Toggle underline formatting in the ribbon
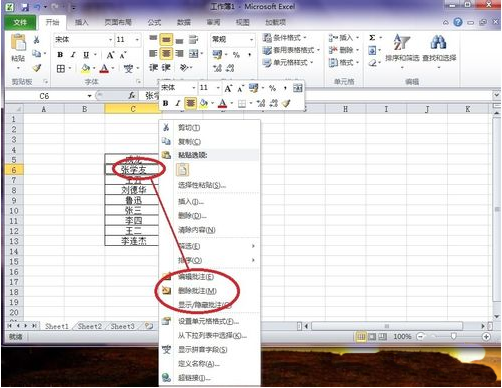 pos(86,55)
